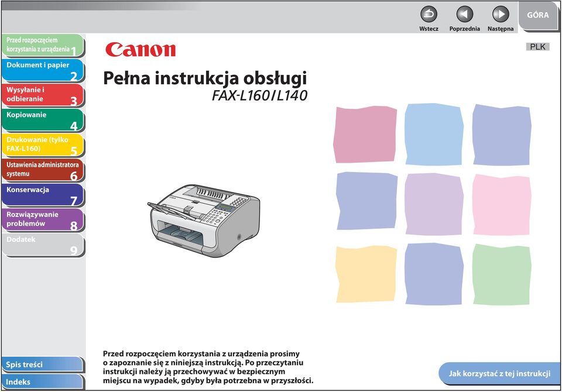
Task: Click the Canon logo
Action: pos(140,50)
